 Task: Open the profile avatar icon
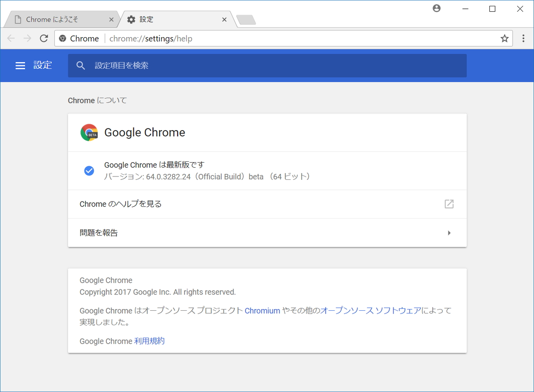(x=436, y=8)
